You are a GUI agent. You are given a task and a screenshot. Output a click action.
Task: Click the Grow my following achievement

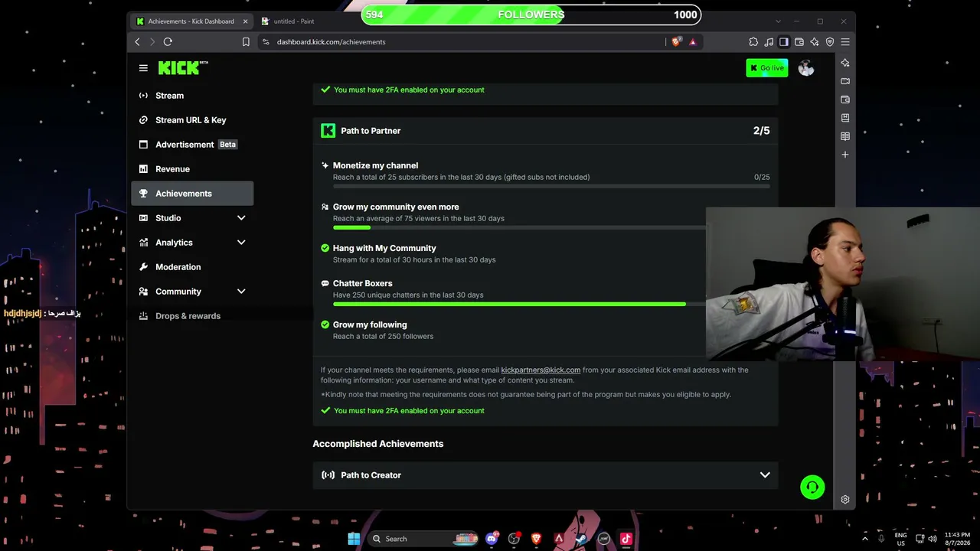(370, 324)
